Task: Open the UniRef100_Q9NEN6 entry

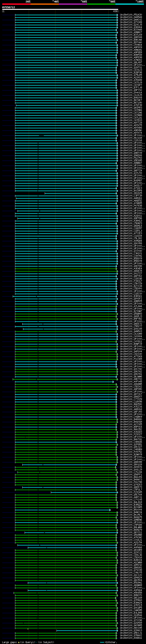Action: point(131,520)
